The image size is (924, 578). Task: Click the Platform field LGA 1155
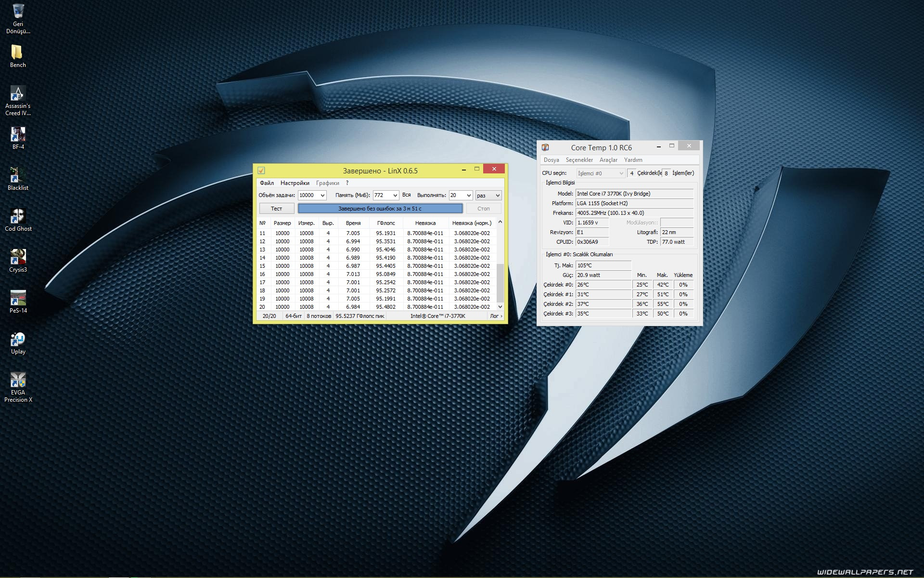click(x=634, y=203)
